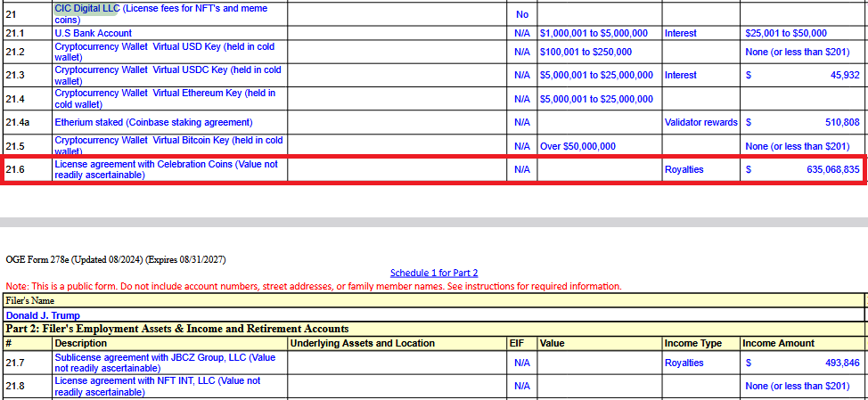Click the None (or less than $201) in row 21.2
868x400 pixels.
click(x=797, y=52)
